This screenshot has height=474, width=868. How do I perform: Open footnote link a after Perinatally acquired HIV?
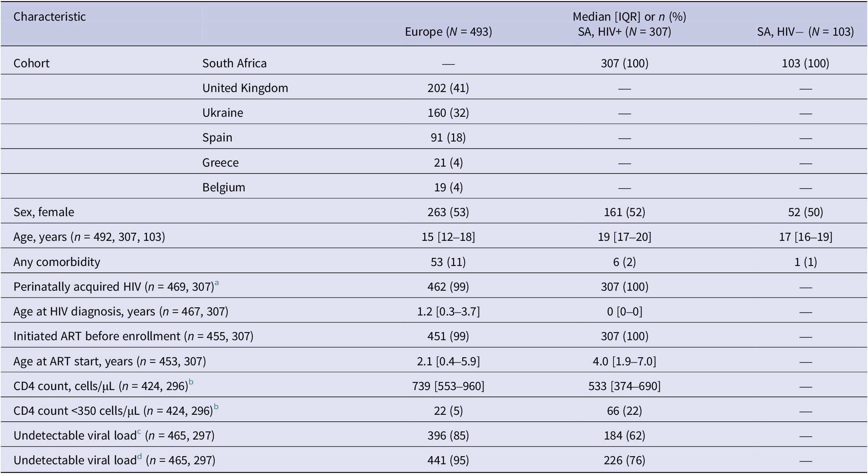coord(217,283)
